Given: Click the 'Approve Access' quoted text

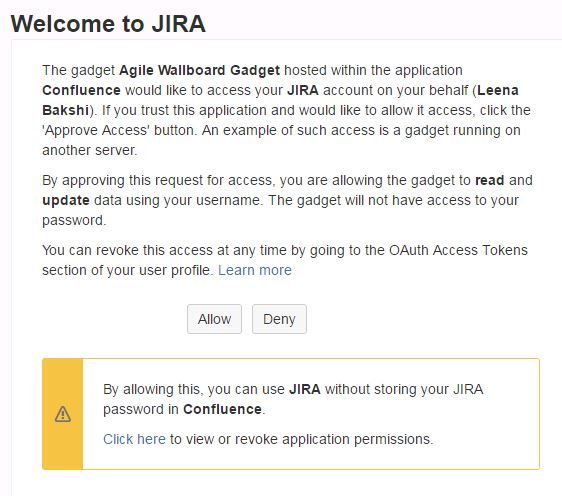Looking at the screenshot, I should pyautogui.click(x=96, y=130).
